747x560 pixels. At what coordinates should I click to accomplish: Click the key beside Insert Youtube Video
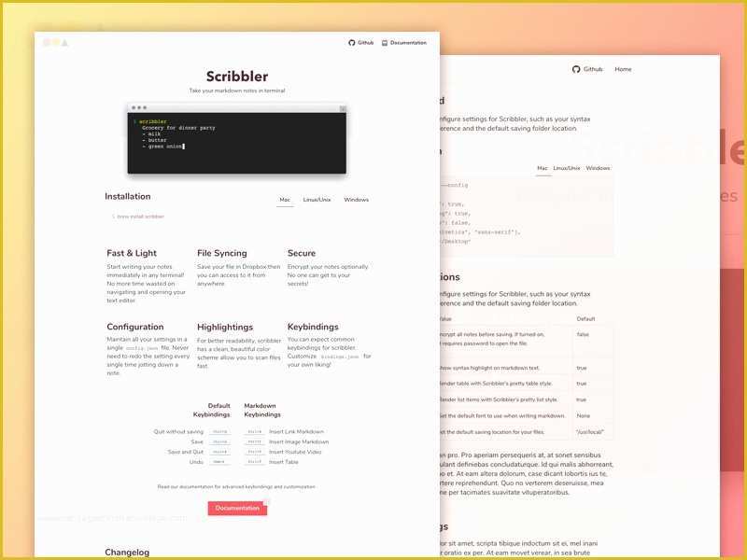[255, 452]
